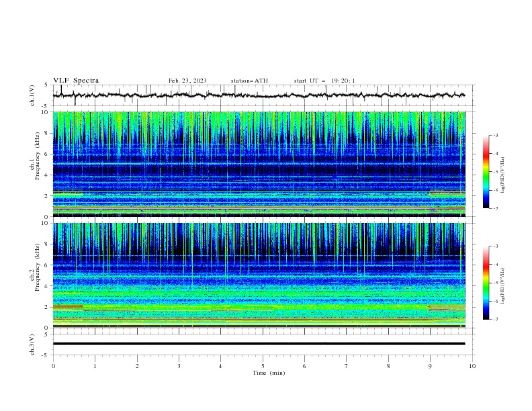Screen dimensions: 532x411
Task: Click time axis tick label '4'
Action: click(x=220, y=366)
